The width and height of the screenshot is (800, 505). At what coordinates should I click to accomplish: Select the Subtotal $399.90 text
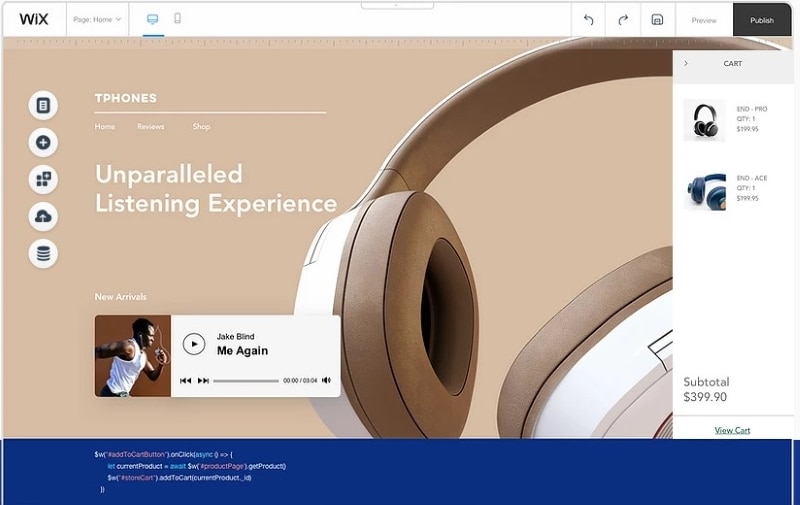click(x=707, y=389)
